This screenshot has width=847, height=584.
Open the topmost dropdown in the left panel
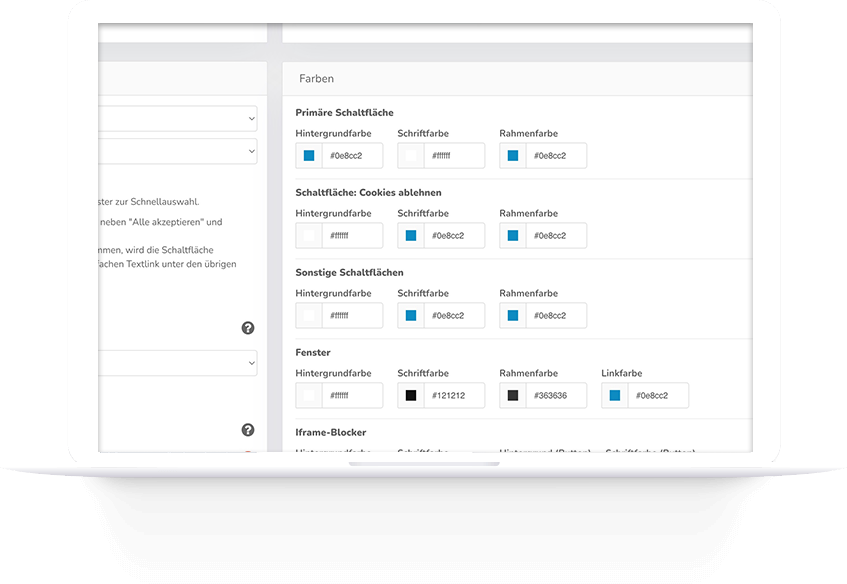180,117
